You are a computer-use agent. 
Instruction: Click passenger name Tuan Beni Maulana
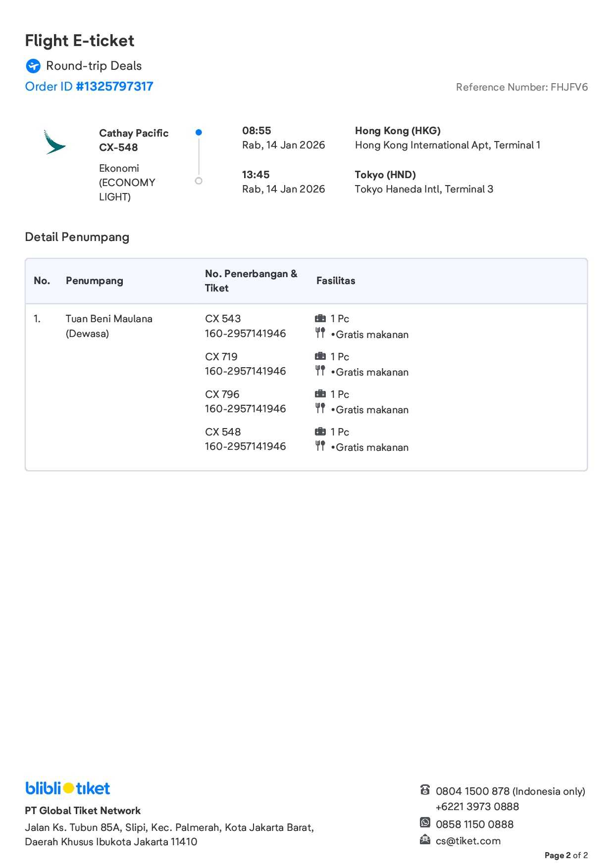click(109, 319)
